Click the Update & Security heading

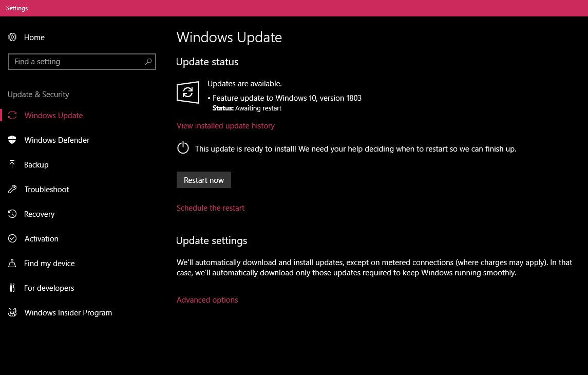(x=38, y=95)
